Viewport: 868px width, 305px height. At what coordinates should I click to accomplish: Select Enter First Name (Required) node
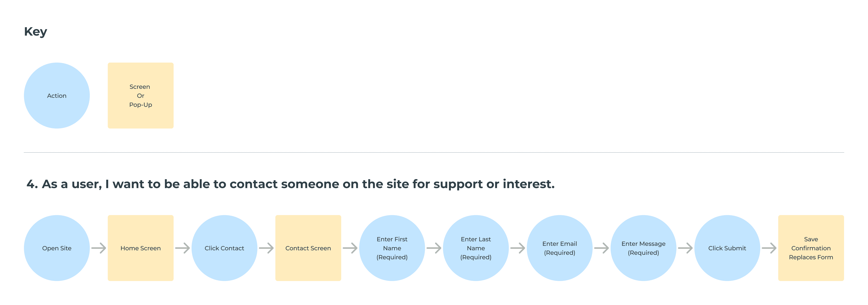[x=392, y=248]
